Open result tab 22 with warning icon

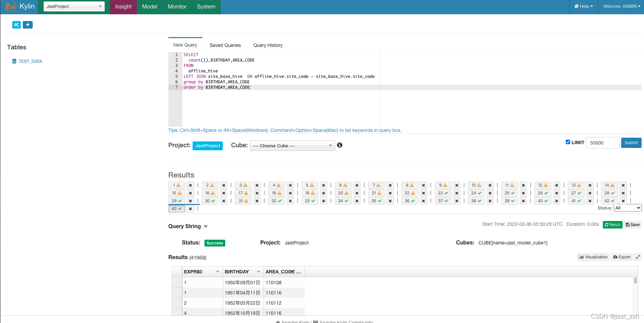[x=410, y=193]
